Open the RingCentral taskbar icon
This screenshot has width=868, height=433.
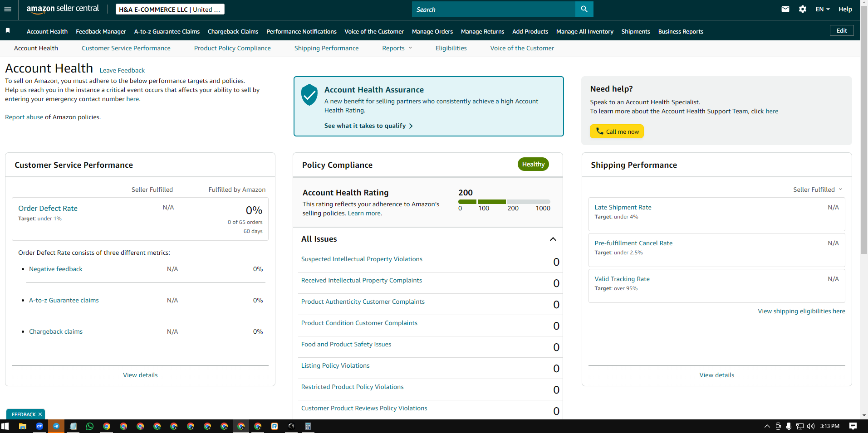coord(275,426)
